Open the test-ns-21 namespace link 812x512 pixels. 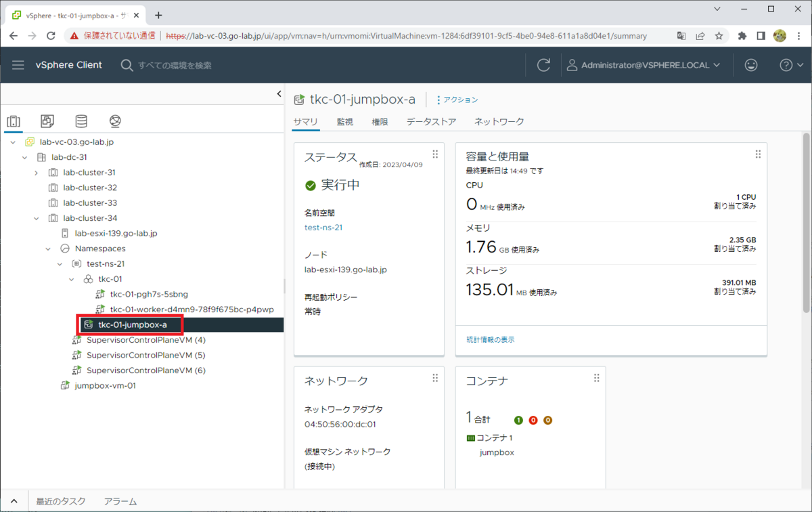pos(323,228)
